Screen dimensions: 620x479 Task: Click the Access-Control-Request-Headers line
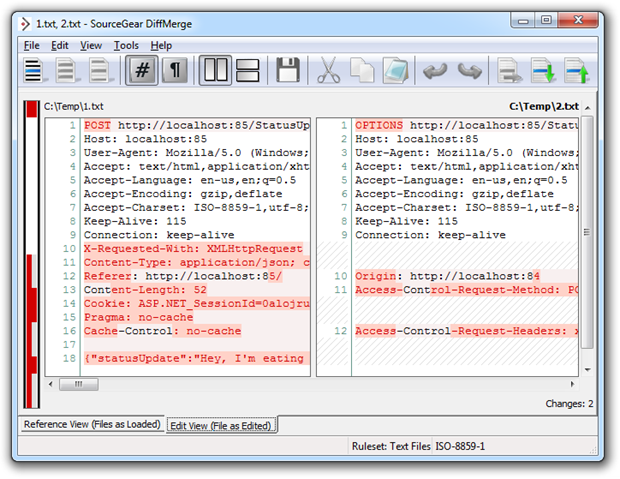[466, 331]
